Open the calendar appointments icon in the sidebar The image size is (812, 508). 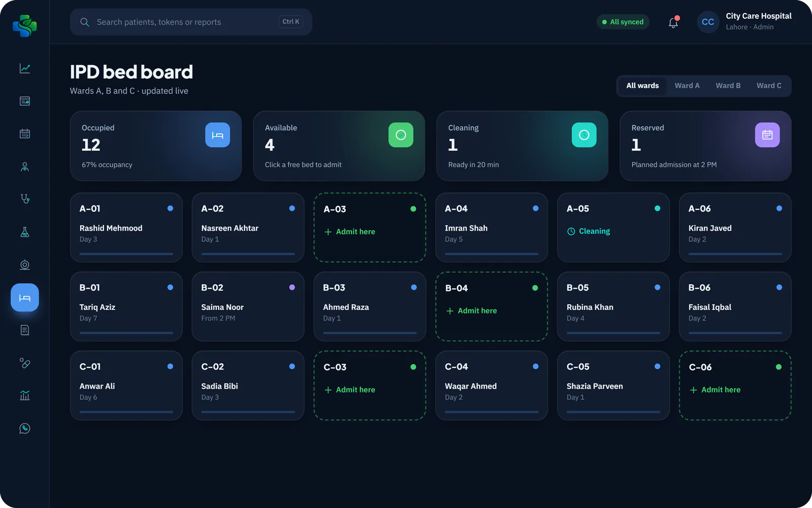click(x=25, y=134)
